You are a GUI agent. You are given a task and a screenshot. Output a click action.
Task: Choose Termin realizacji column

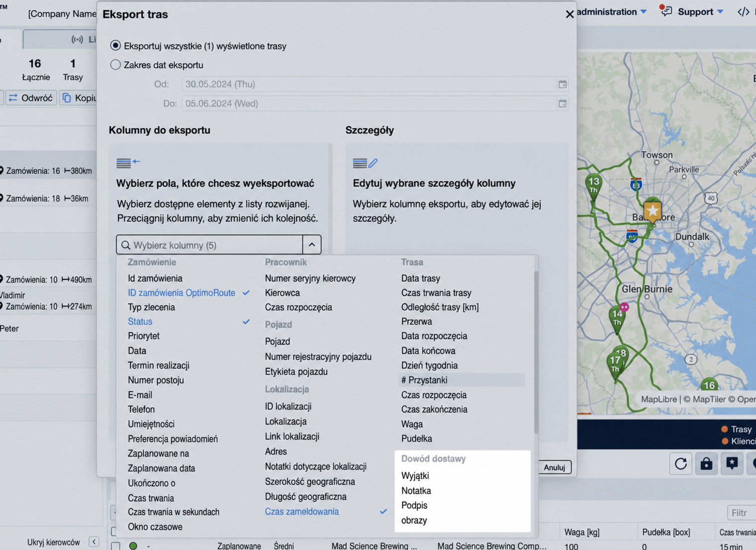coord(159,366)
